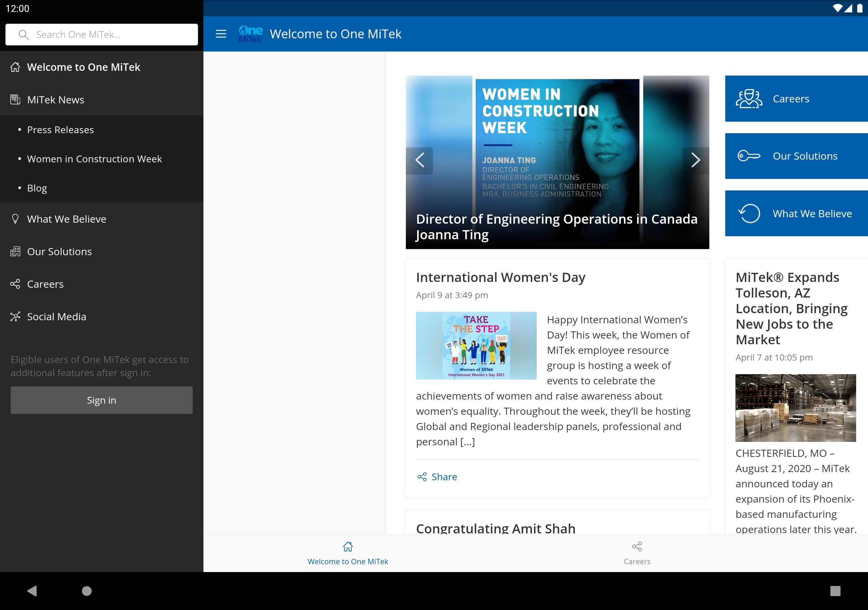Click the Joanna Ting carousel banner
Screen dimensions: 868x610
(x=558, y=162)
